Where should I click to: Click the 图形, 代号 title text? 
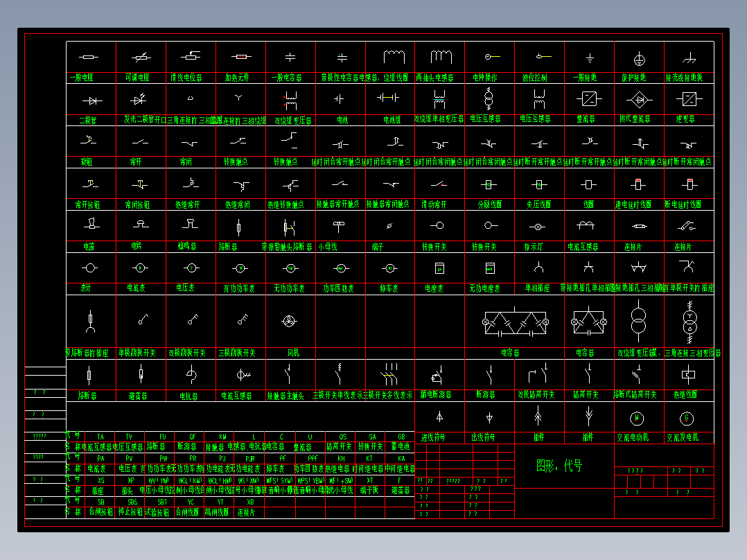tap(559, 465)
